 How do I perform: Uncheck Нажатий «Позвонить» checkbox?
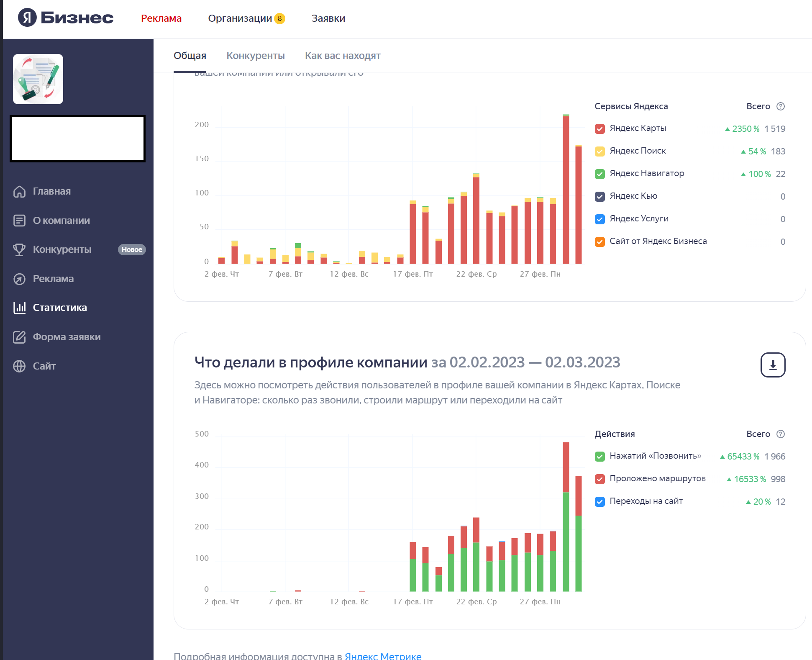click(599, 457)
